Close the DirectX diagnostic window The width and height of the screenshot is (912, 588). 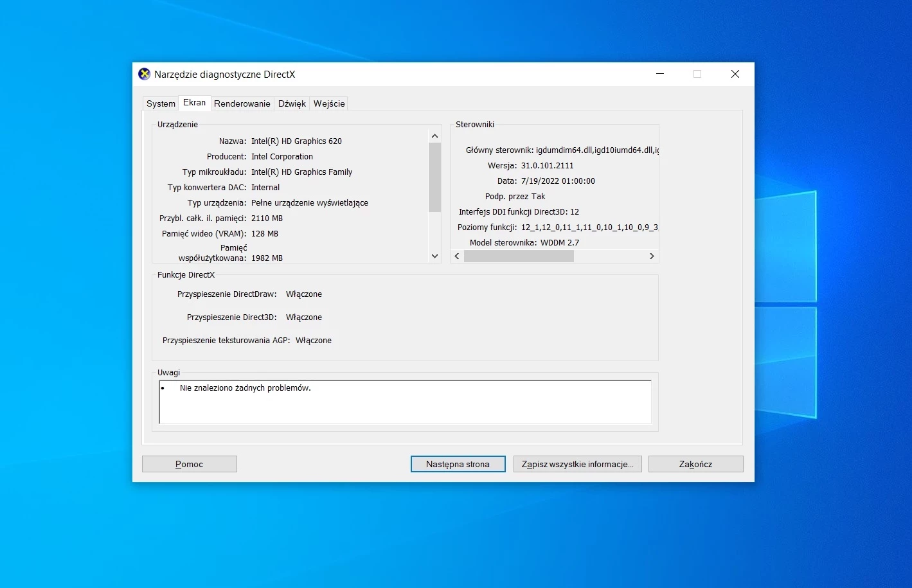pyautogui.click(x=735, y=74)
